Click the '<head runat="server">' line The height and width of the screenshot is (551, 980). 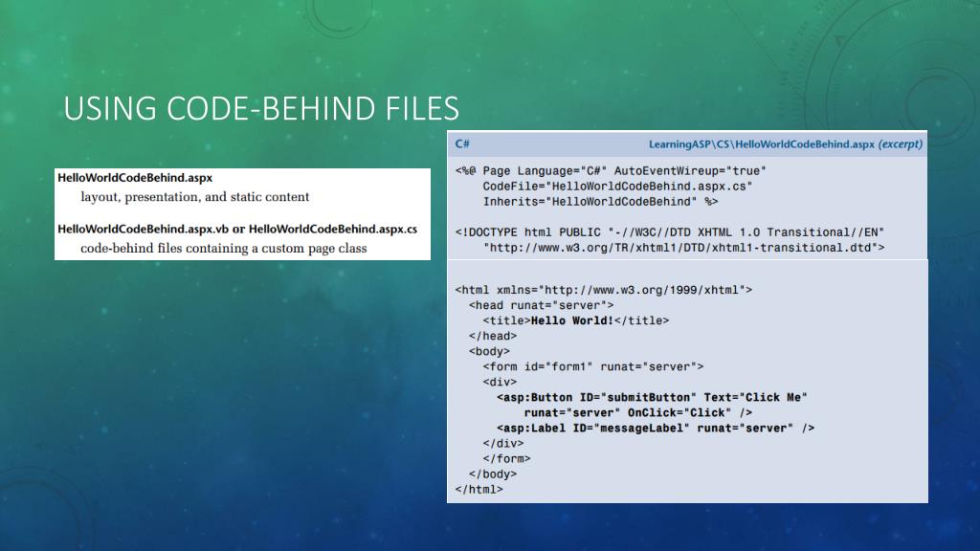coord(542,305)
